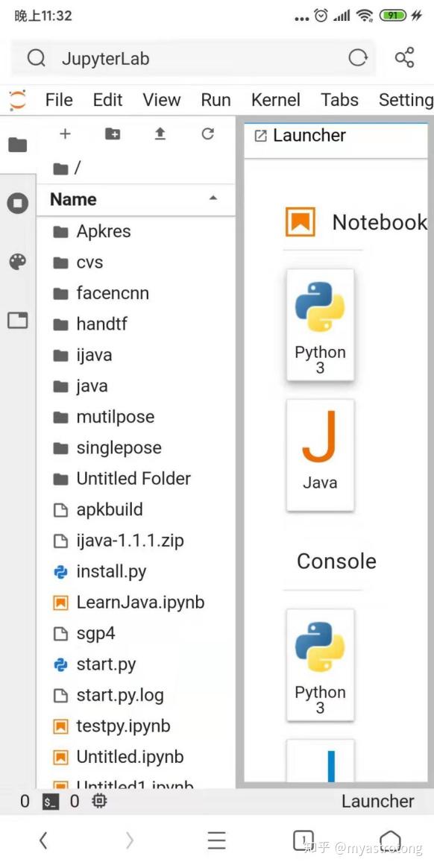Click the Upload Files toolbar icon
434x868 pixels.
(159, 135)
